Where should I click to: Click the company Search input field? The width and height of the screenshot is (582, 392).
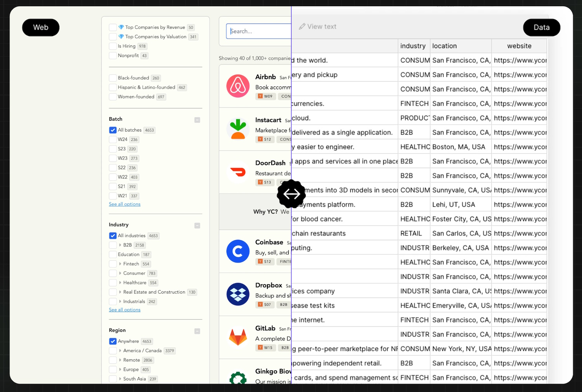258,31
